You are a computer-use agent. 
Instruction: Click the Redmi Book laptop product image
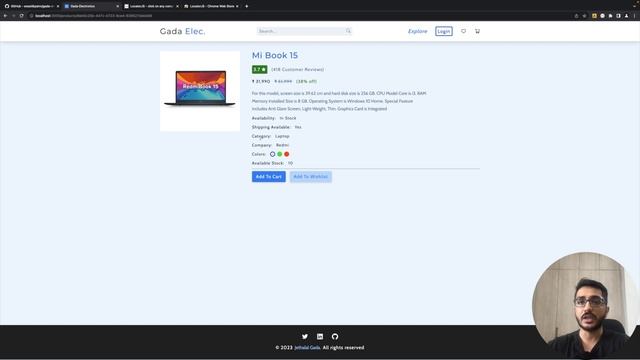point(200,91)
